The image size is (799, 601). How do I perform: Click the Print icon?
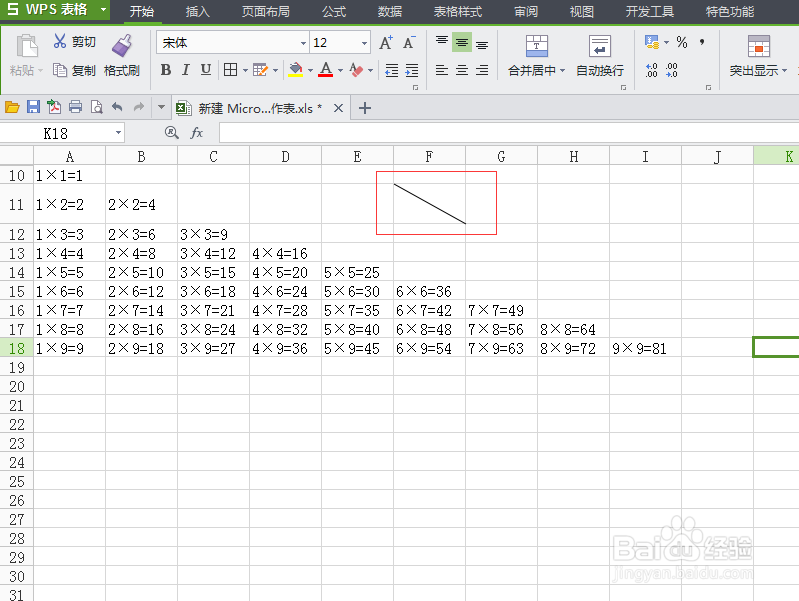pyautogui.click(x=75, y=107)
